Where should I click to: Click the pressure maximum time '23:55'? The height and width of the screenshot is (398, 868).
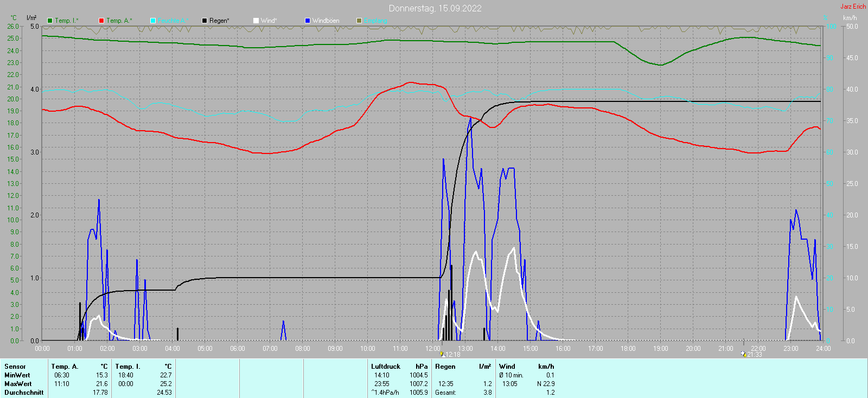click(x=382, y=384)
